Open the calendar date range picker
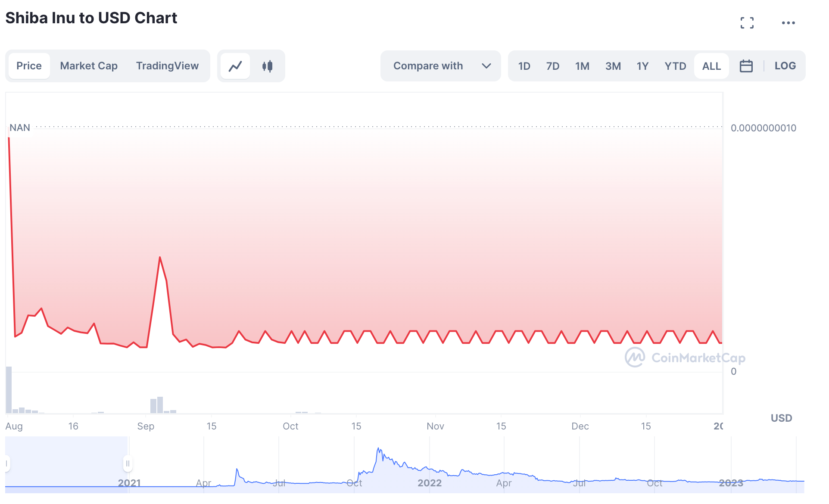The height and width of the screenshot is (504, 829). (746, 66)
